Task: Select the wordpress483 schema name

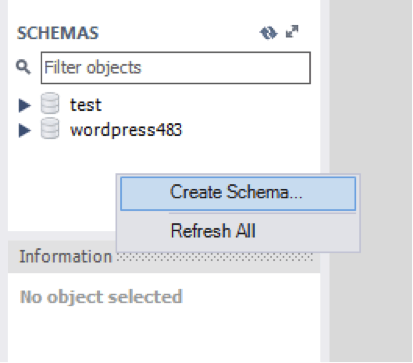Action: [x=126, y=130]
